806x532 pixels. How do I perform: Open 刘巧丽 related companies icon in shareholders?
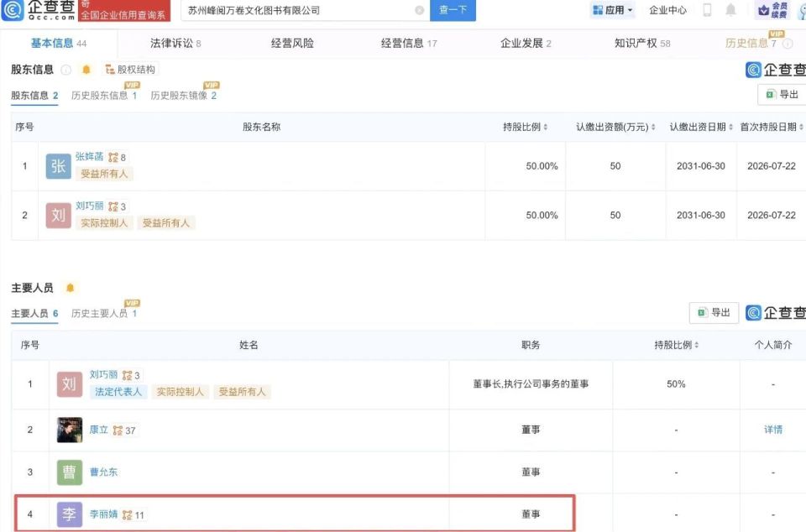(x=118, y=206)
